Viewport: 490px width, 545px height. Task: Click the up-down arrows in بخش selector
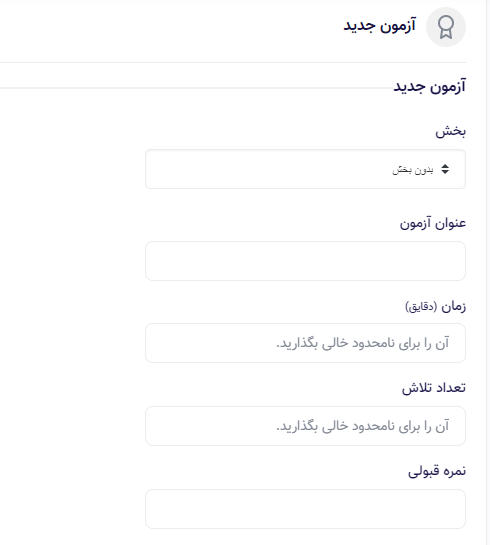[445, 169]
